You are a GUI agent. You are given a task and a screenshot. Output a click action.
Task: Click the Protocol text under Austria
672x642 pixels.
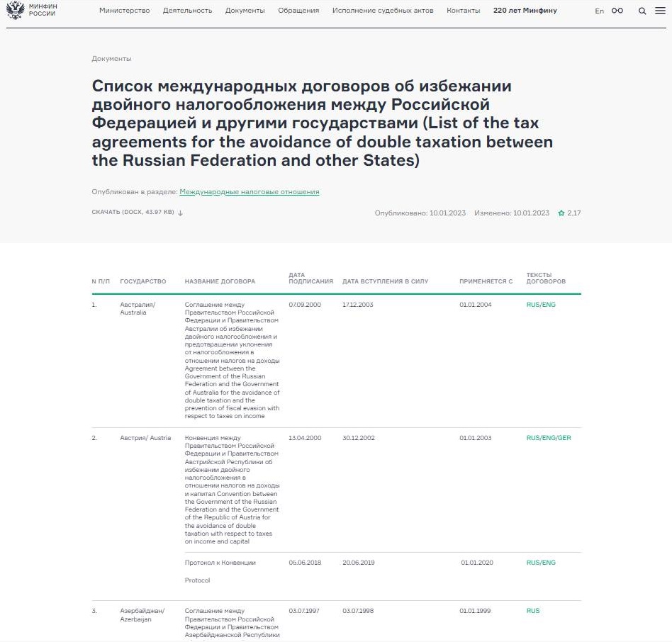point(197,580)
